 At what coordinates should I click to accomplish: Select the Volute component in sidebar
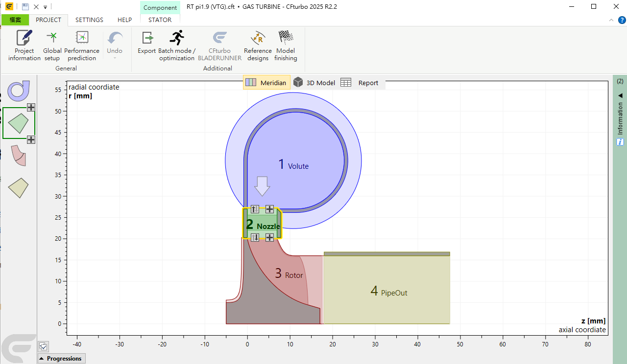pyautogui.click(x=19, y=91)
